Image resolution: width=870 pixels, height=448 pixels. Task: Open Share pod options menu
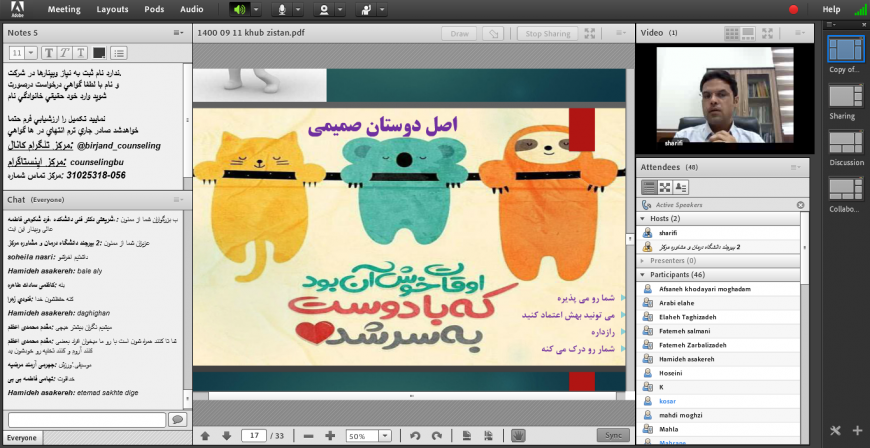pyautogui.click(x=621, y=33)
